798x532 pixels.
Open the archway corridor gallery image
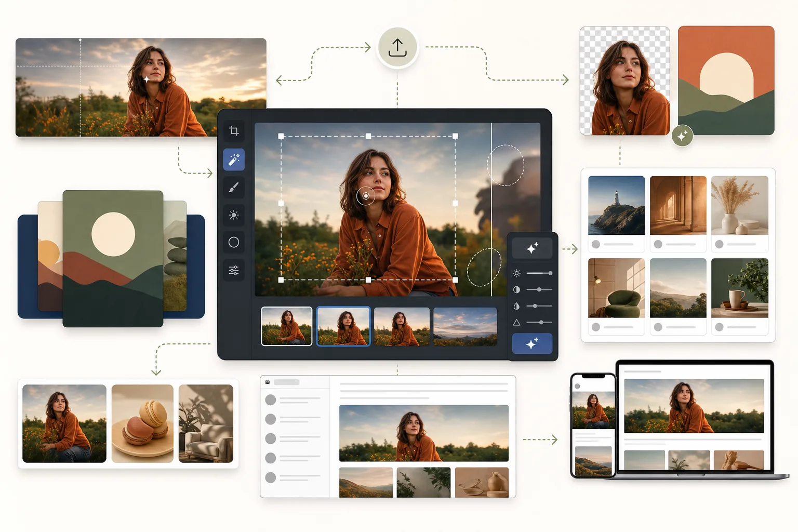pos(678,205)
